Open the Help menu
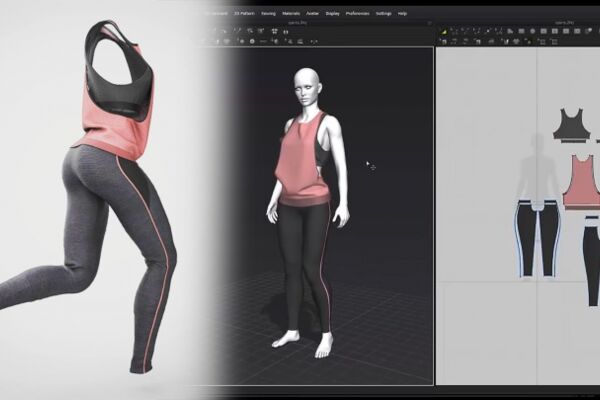Screen dimensions: 600x400 [402, 13]
